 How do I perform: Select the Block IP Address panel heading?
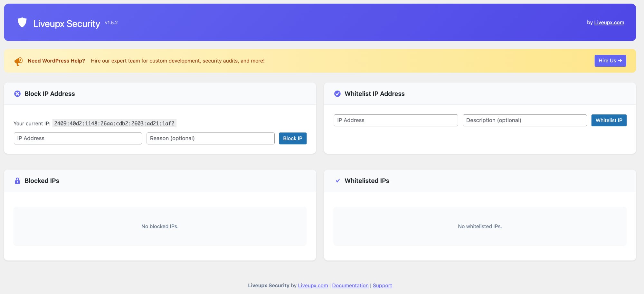49,94
